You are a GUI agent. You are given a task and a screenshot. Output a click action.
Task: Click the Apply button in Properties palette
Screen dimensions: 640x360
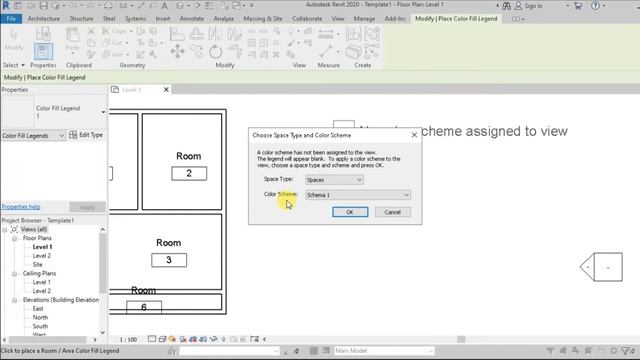[87, 207]
